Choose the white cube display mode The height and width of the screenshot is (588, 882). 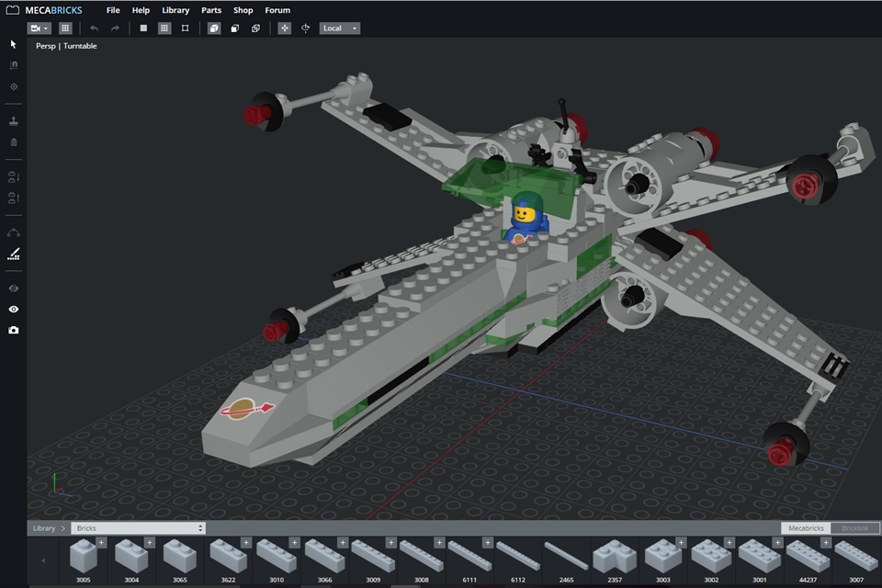pos(235,28)
